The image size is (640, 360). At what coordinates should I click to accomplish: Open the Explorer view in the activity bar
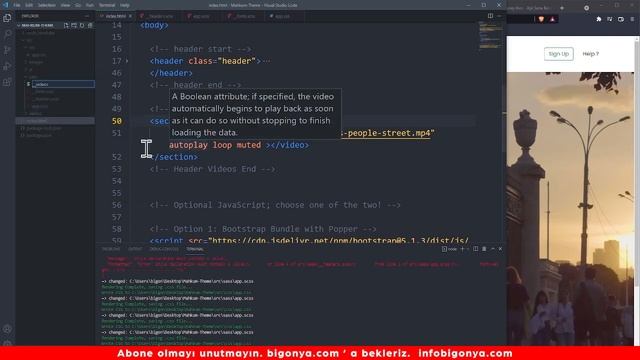click(7, 18)
